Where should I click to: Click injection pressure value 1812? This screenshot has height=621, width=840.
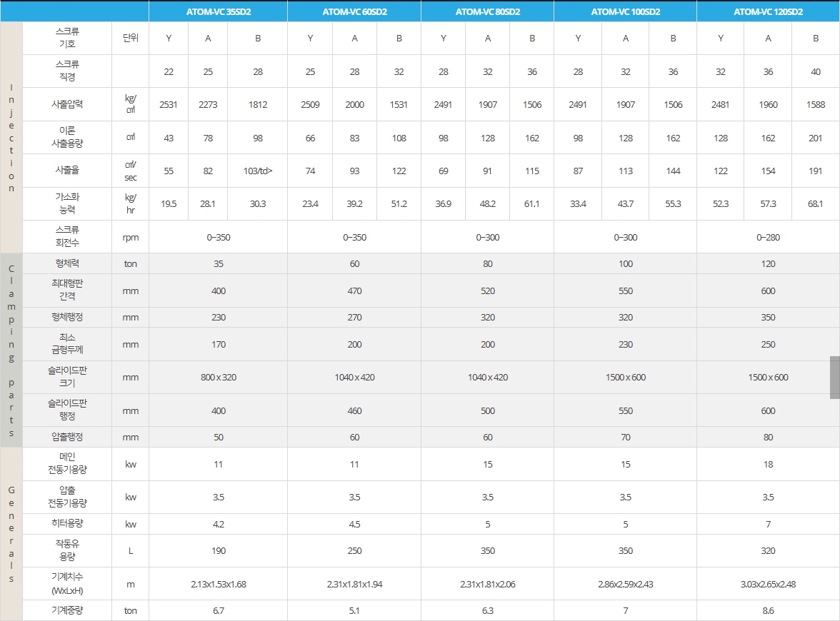(258, 105)
